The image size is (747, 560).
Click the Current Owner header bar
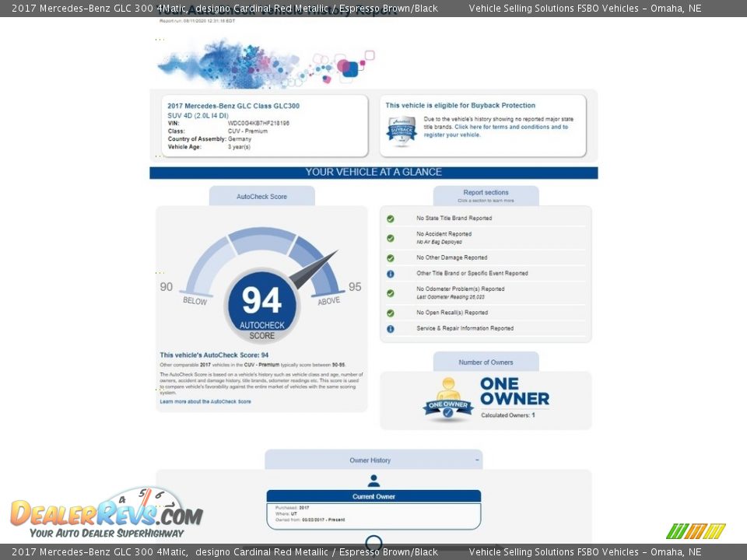pos(373,496)
